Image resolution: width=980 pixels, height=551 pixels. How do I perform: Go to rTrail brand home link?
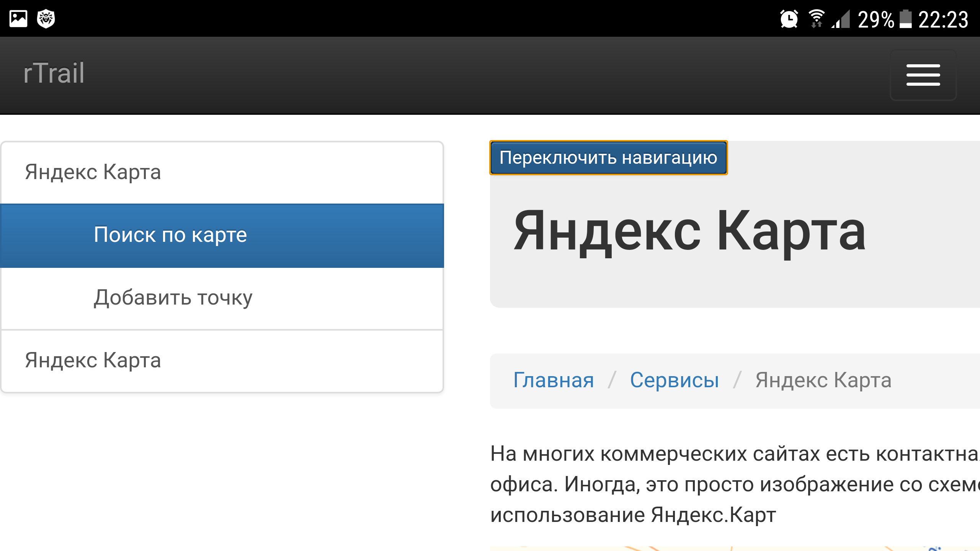[x=54, y=73]
